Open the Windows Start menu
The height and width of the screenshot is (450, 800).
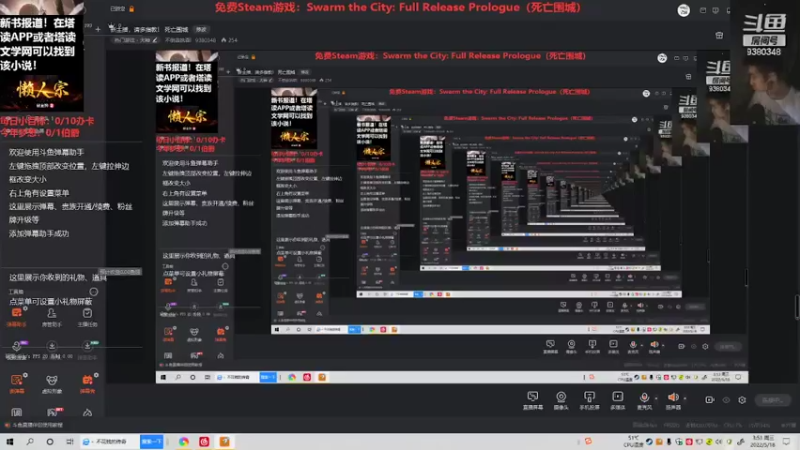10,442
